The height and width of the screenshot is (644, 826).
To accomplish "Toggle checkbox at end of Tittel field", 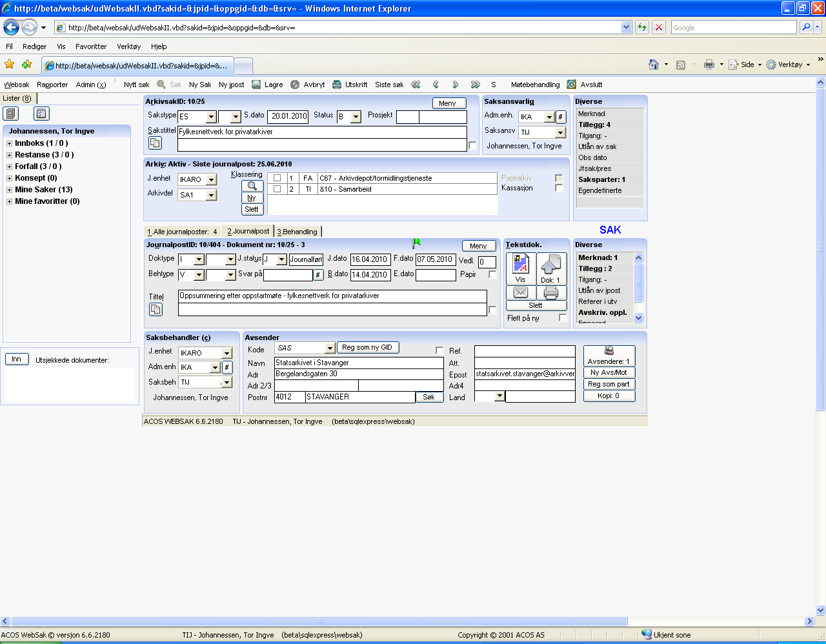I will pyautogui.click(x=492, y=310).
